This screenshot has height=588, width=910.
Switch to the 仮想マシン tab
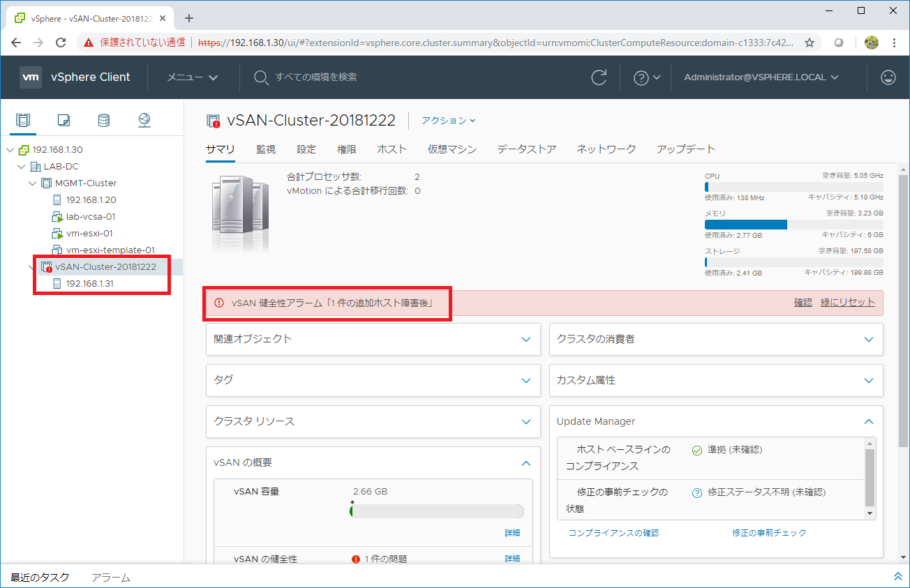452,149
